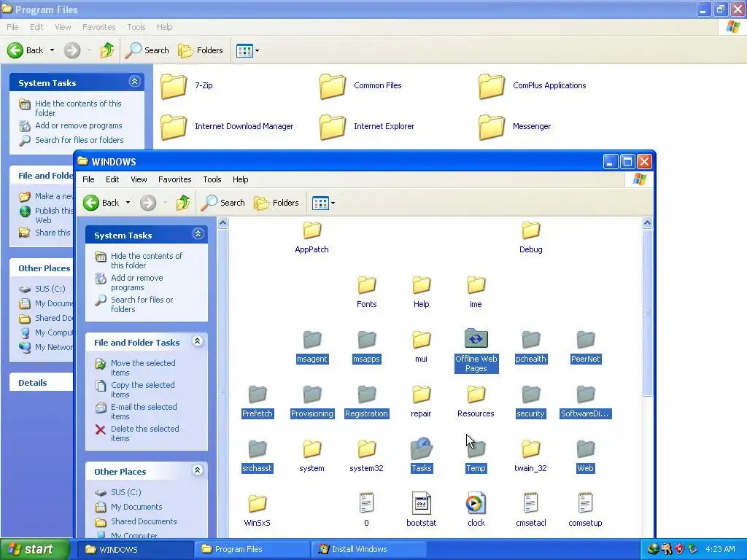Open Favorites menu in WINDOWS window

[175, 179]
